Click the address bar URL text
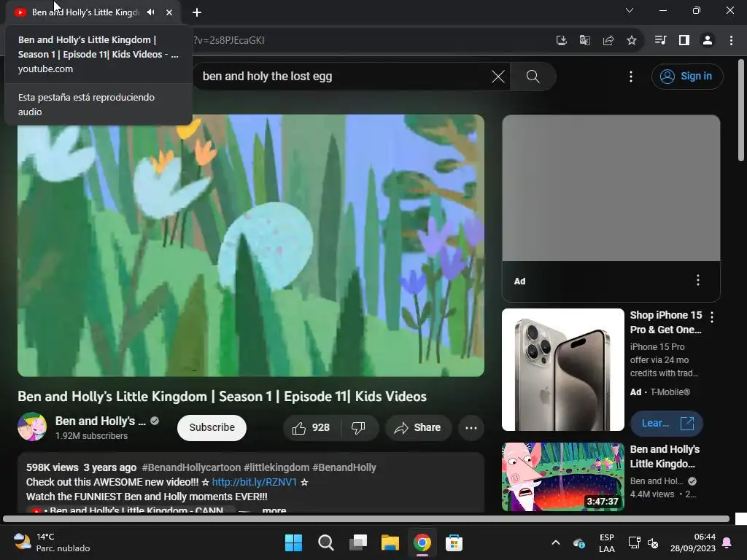Image resolution: width=747 pixels, height=560 pixels. 229,41
